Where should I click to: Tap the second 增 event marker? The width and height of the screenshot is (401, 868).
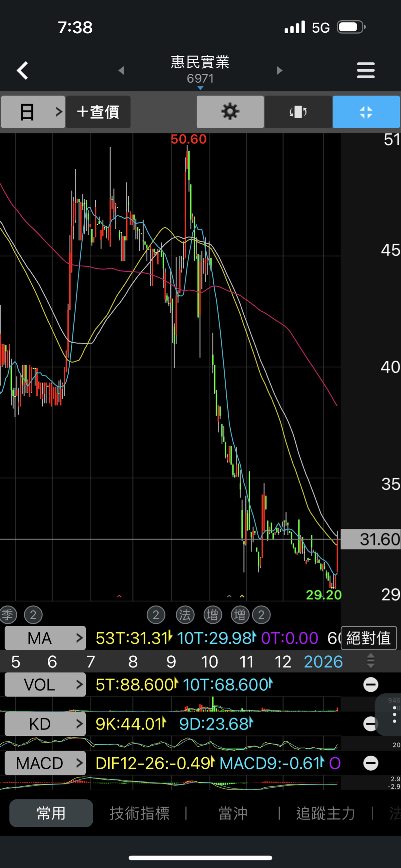(240, 614)
